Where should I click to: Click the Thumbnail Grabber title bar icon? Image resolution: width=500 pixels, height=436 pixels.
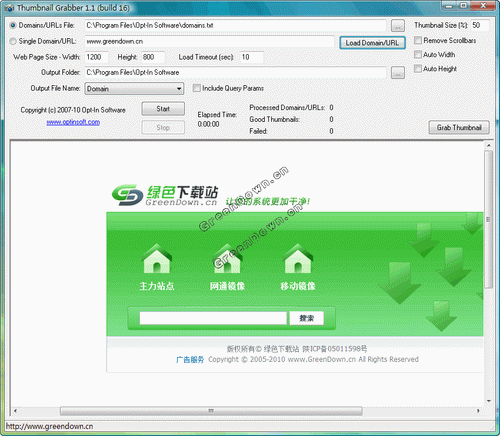9,8
